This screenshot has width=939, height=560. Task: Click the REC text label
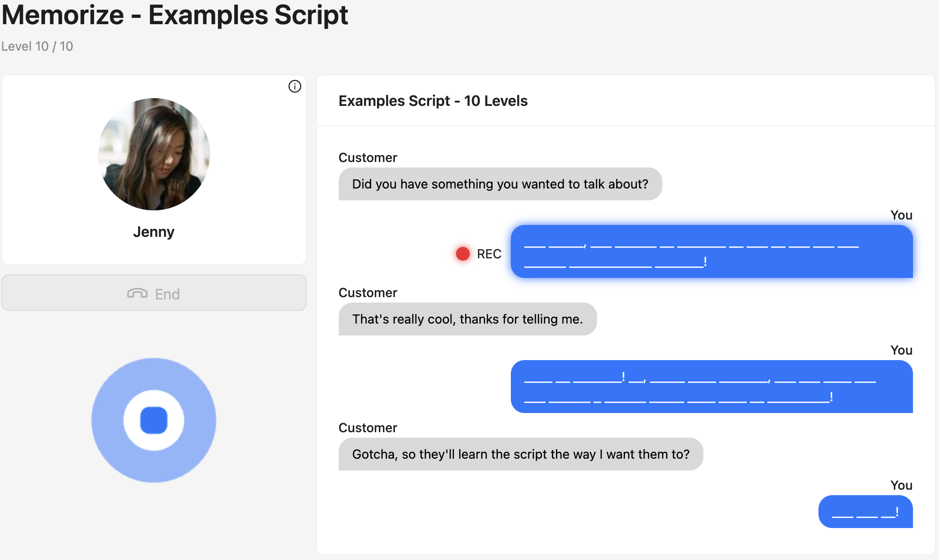click(489, 254)
